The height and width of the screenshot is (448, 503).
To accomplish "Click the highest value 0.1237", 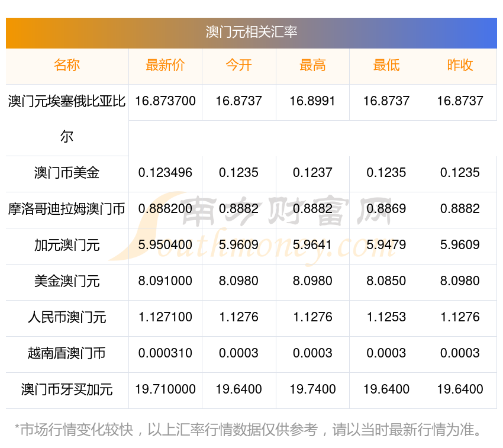I will coord(312,173).
